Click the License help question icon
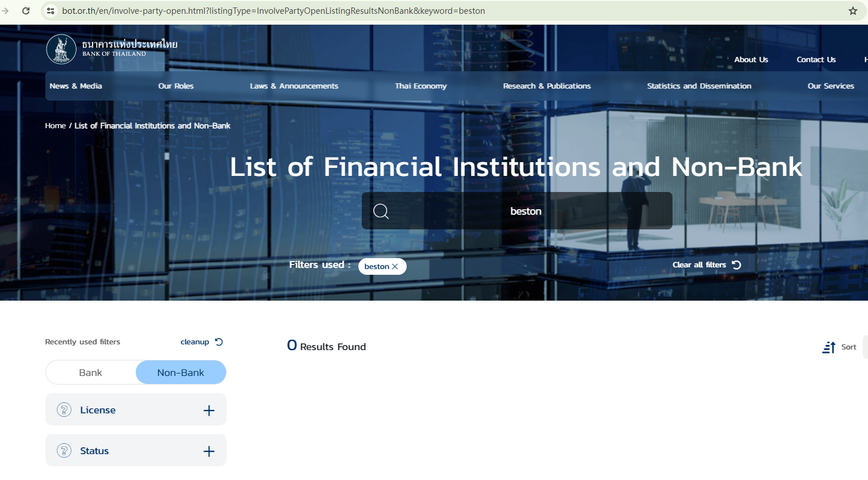Image resolution: width=868 pixels, height=480 pixels. point(64,410)
